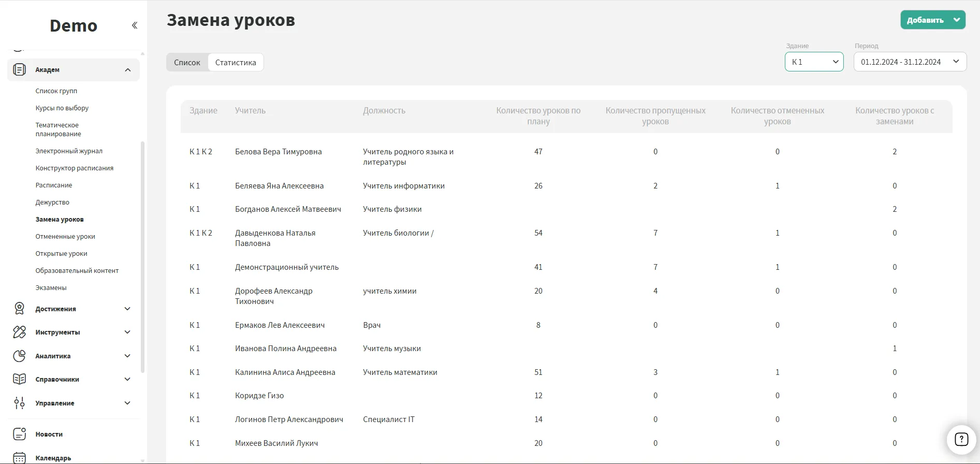Open Конструктор расписания page

click(x=74, y=168)
